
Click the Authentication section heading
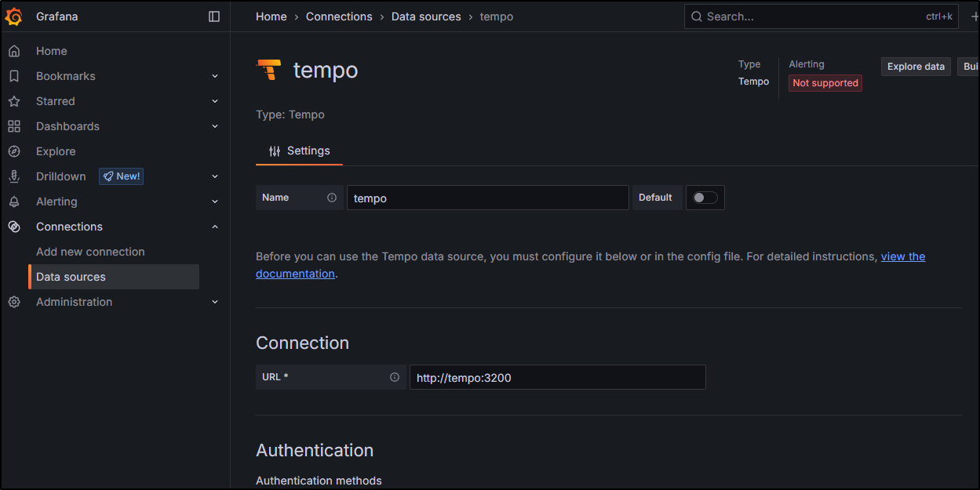pyautogui.click(x=315, y=450)
